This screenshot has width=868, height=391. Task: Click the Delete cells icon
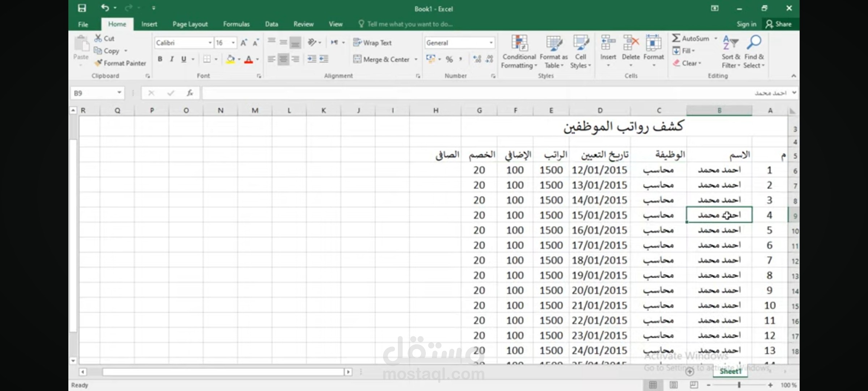click(x=631, y=43)
